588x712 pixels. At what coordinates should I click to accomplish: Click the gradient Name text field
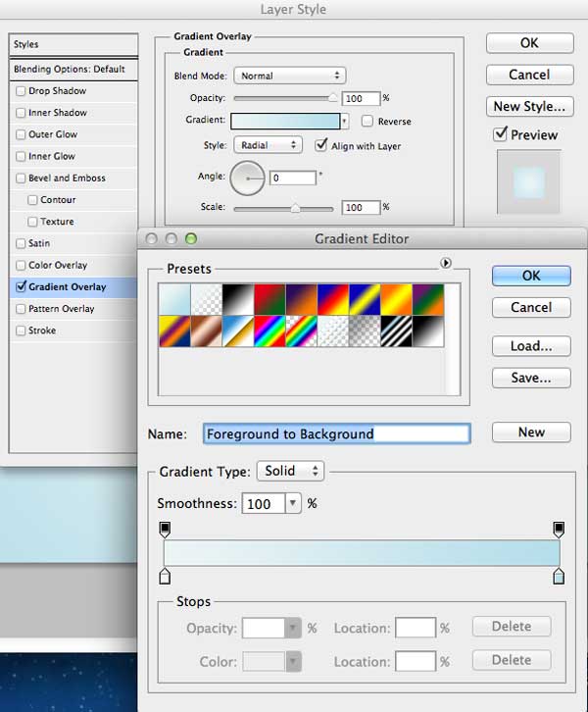click(337, 433)
